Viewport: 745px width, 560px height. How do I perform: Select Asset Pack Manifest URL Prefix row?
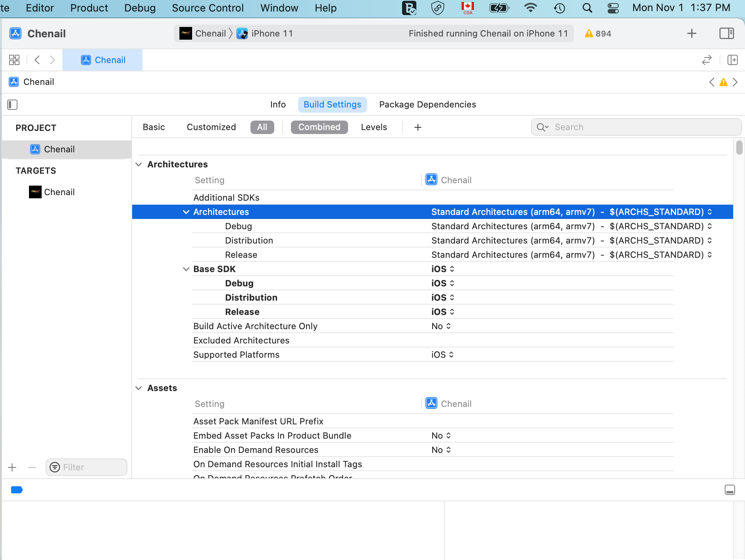pyautogui.click(x=433, y=421)
